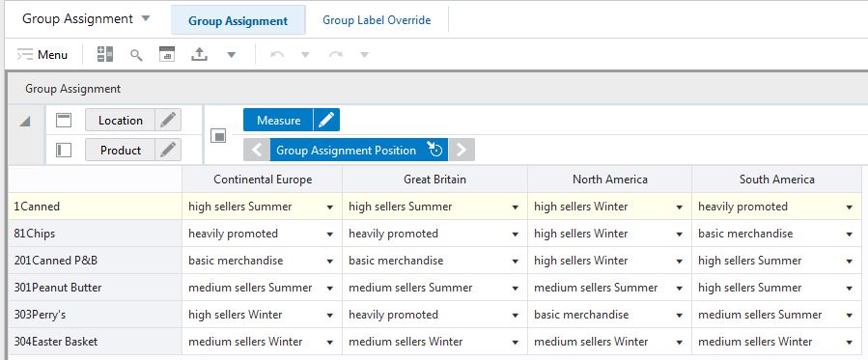Select the 201Canned P&B row header
868x360 pixels.
[x=95, y=261]
